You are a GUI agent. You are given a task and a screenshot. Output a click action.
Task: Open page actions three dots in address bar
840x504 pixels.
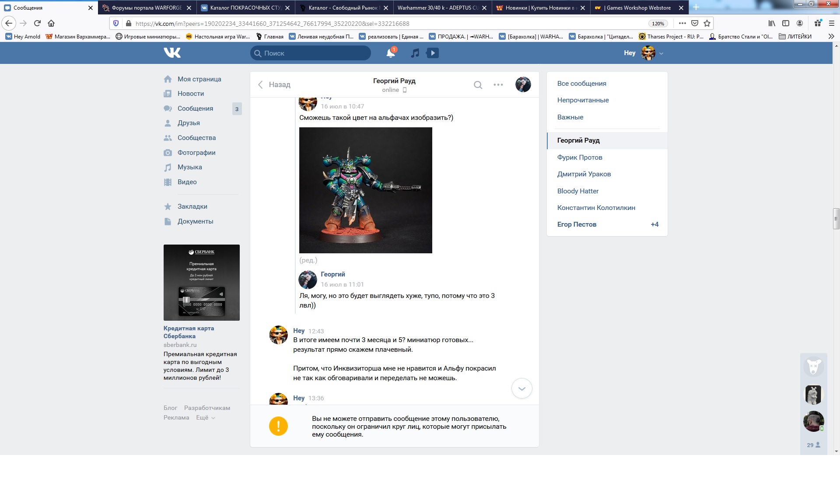coord(682,23)
